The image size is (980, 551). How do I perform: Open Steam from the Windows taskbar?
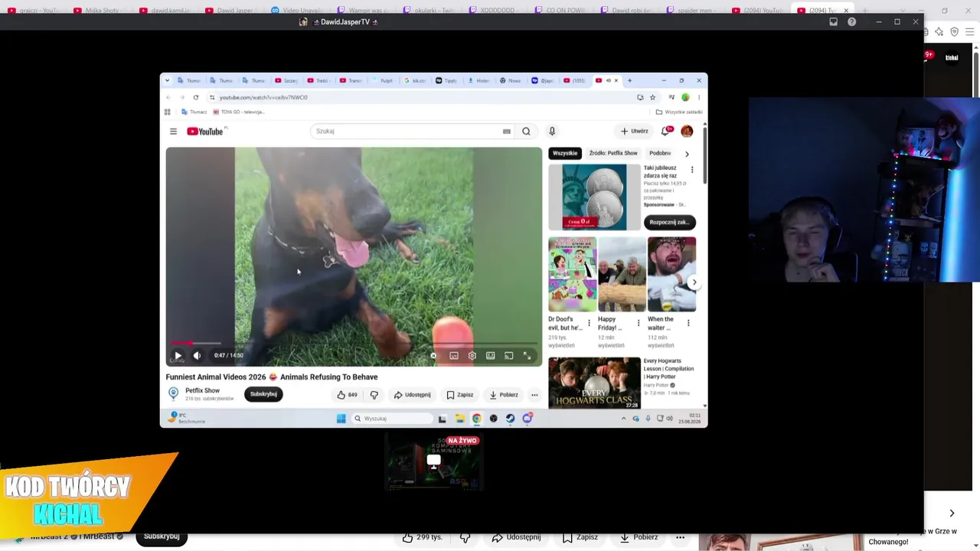click(510, 419)
